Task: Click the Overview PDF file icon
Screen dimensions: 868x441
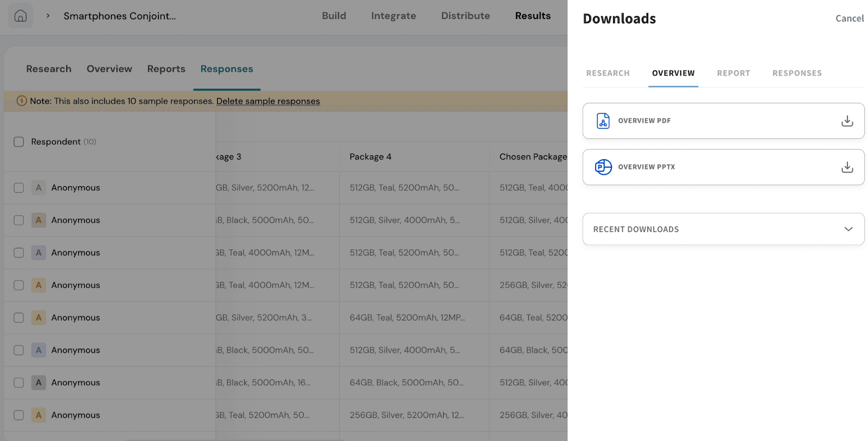Action: [x=603, y=121]
